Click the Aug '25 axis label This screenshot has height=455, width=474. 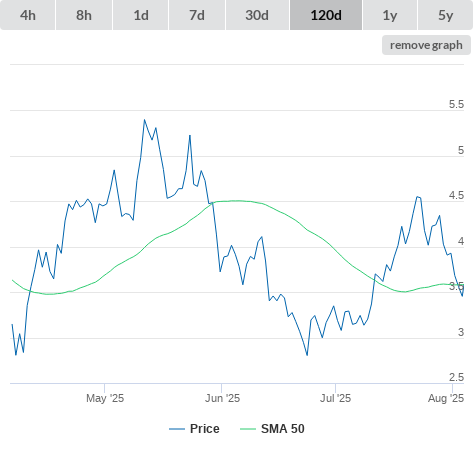point(446,398)
